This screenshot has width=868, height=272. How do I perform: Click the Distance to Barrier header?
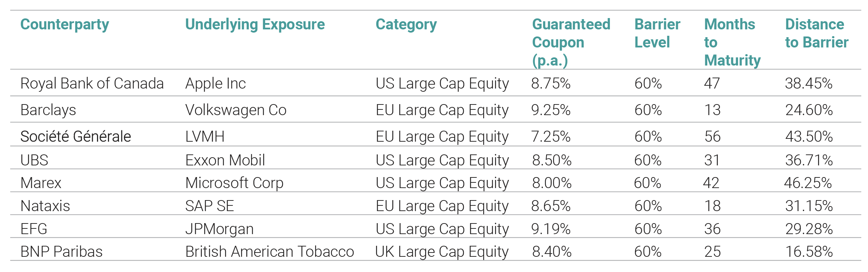coord(816,33)
